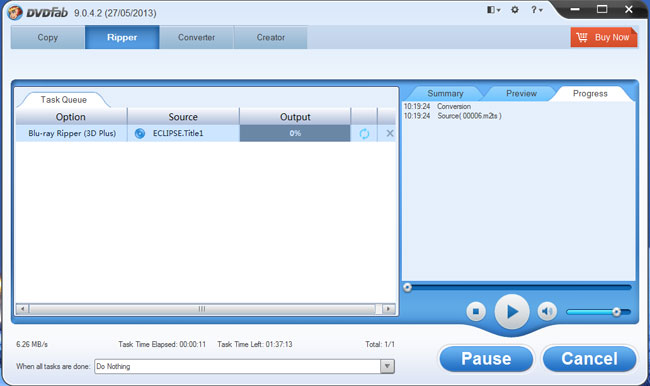Image resolution: width=650 pixels, height=386 pixels.
Task: Start preview playback with the play button
Action: coord(512,312)
